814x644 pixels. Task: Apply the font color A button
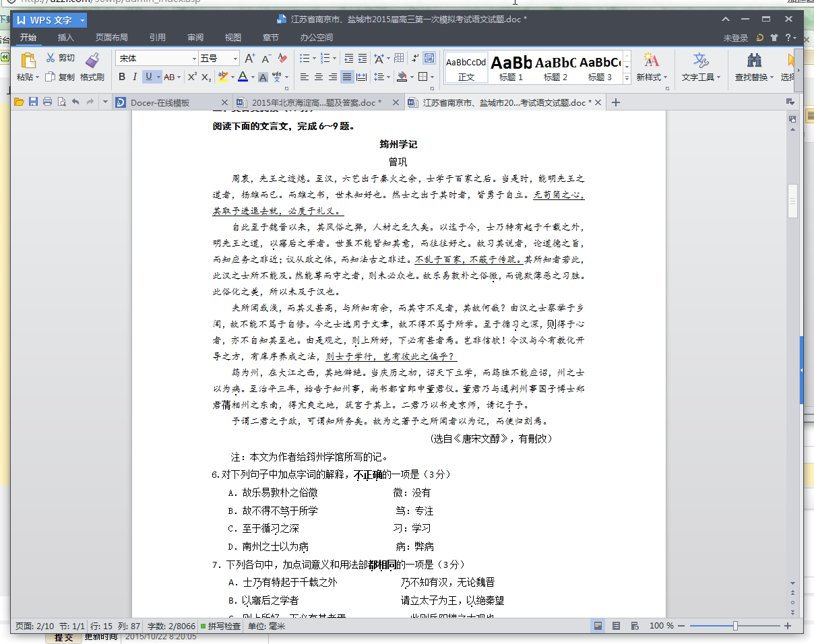[x=242, y=77]
